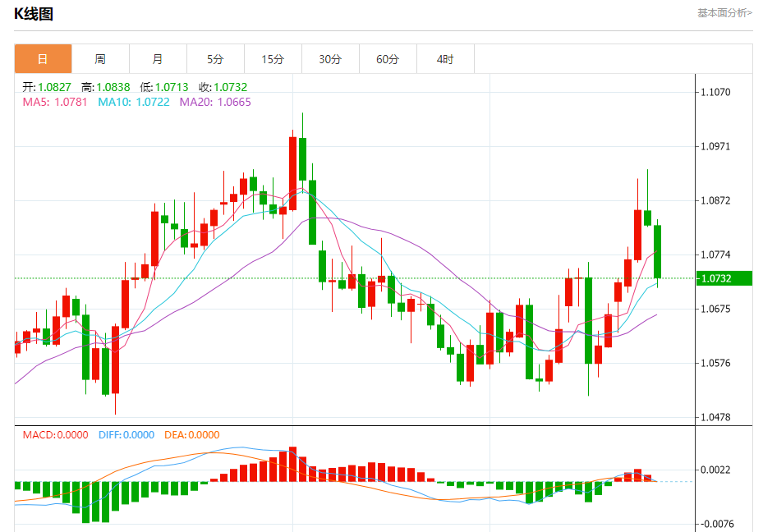Screen dimensions: 763x532
Task: Click the -0.0076 MACD axis label
Action: tap(717, 524)
